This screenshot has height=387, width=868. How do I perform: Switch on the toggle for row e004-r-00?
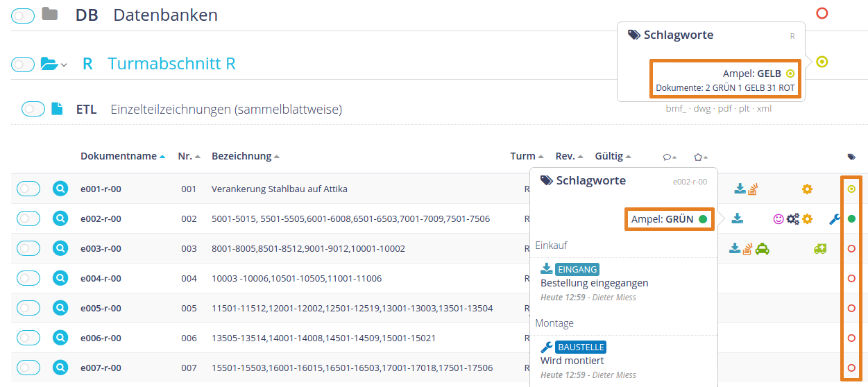point(28,279)
